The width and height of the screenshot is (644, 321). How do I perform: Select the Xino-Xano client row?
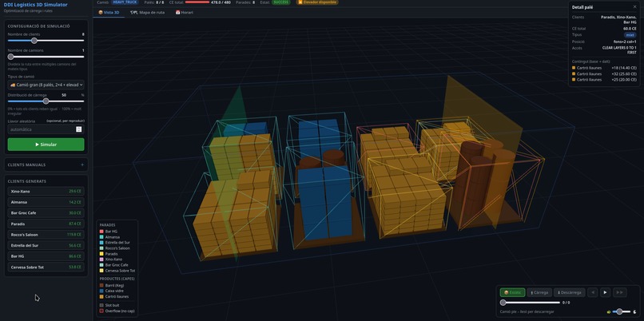click(46, 192)
